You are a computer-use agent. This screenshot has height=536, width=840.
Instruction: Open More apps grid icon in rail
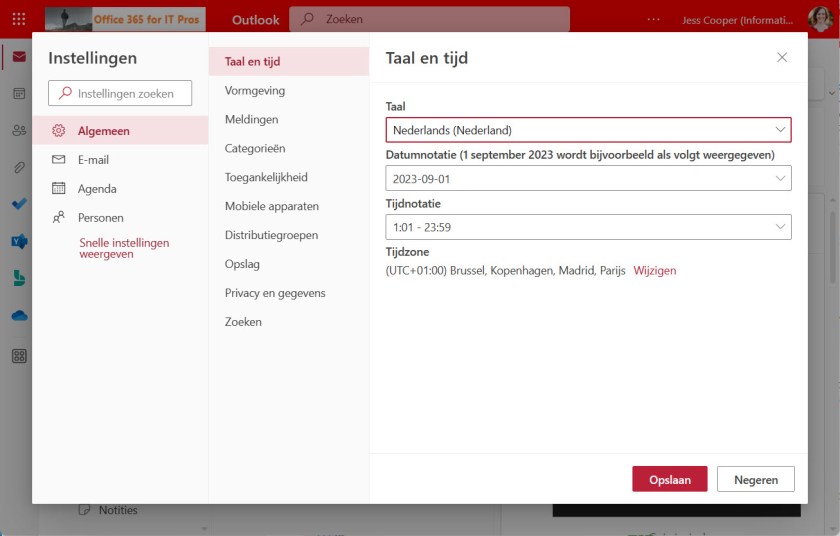(19, 356)
